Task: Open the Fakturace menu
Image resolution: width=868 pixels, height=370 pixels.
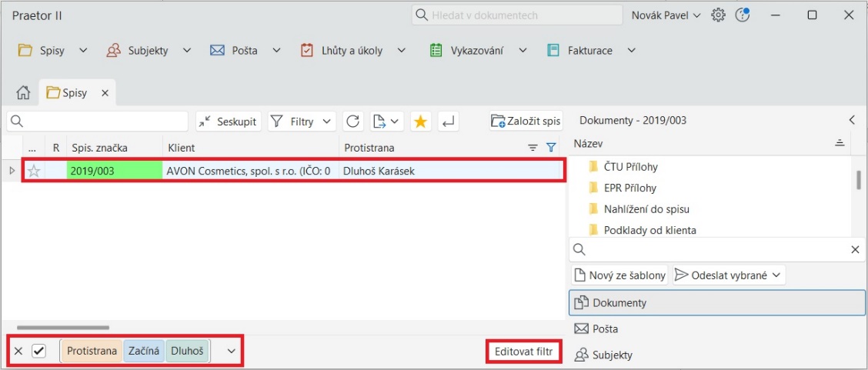Action: [x=590, y=51]
